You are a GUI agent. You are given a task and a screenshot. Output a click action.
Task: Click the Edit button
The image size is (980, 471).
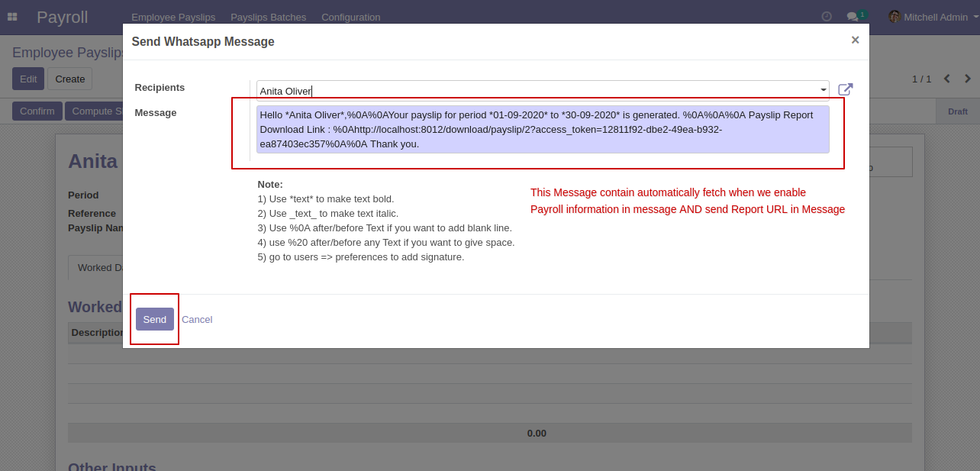pos(28,79)
